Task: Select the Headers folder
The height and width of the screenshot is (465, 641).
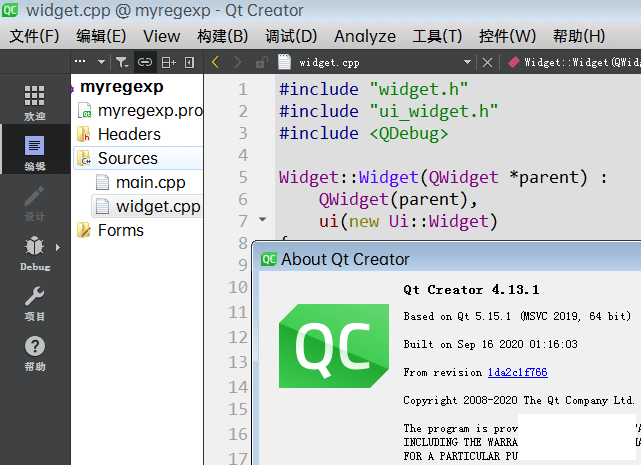Action: [129, 135]
